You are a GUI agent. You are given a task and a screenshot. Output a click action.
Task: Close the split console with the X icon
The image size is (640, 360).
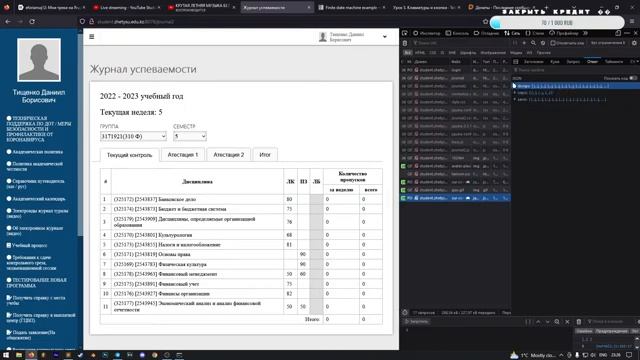tap(567, 322)
